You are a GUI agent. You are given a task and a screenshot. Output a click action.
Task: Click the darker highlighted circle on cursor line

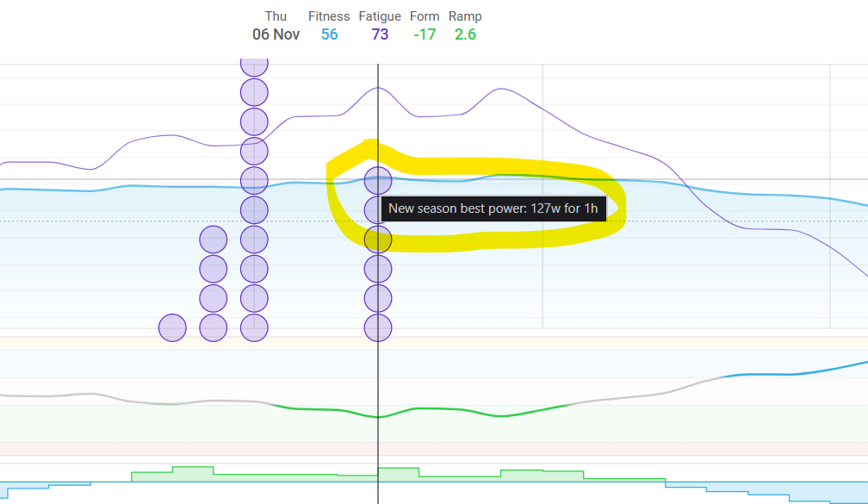click(x=377, y=239)
